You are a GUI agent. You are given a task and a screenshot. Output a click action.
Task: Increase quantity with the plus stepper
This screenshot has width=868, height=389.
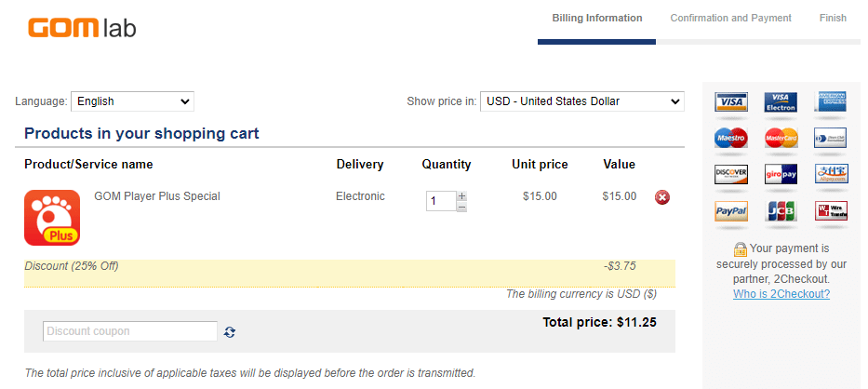coord(461,195)
